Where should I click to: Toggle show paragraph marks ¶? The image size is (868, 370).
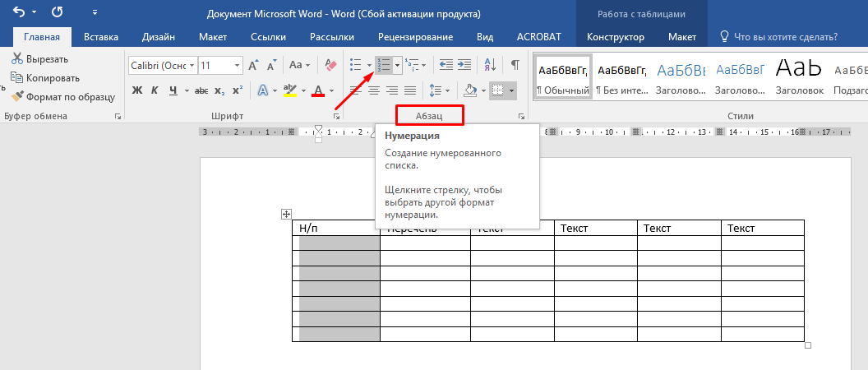[x=515, y=65]
